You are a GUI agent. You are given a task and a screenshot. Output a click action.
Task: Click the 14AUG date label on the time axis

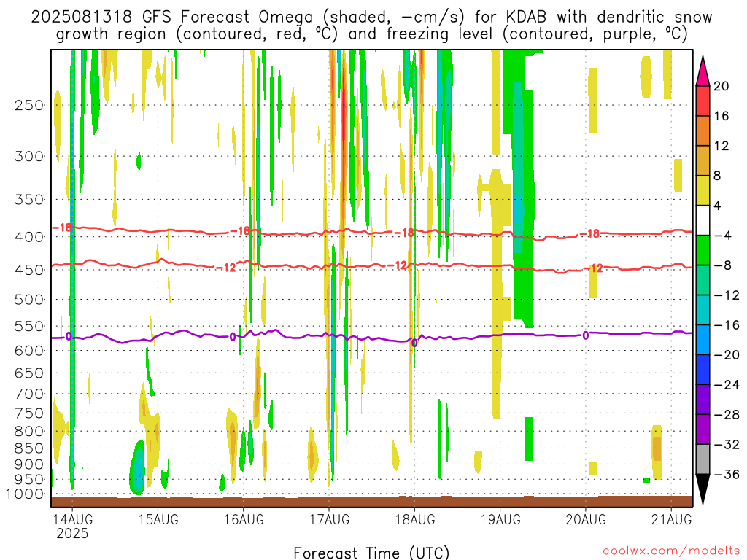pos(72,519)
